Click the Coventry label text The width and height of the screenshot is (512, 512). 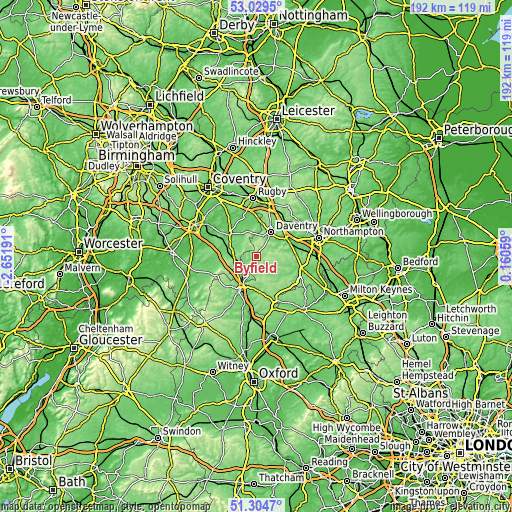tap(239, 179)
